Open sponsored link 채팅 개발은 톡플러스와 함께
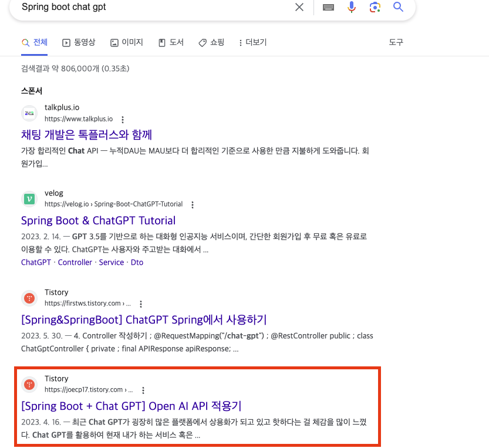 [86, 135]
